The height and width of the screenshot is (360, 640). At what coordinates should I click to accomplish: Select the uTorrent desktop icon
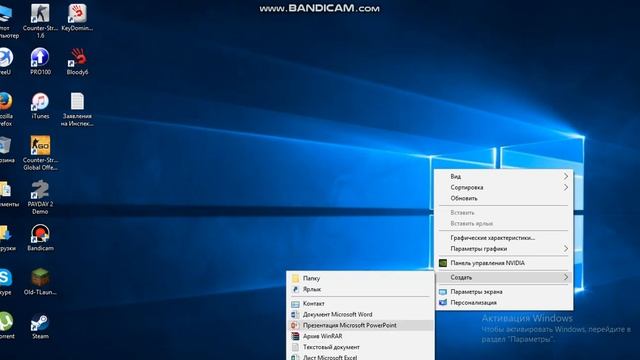pos(7,326)
